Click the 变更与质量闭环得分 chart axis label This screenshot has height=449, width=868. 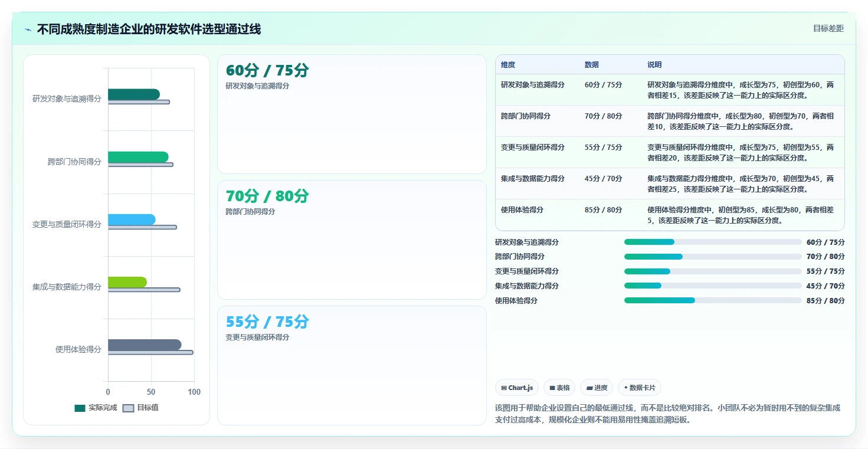pyautogui.click(x=67, y=224)
